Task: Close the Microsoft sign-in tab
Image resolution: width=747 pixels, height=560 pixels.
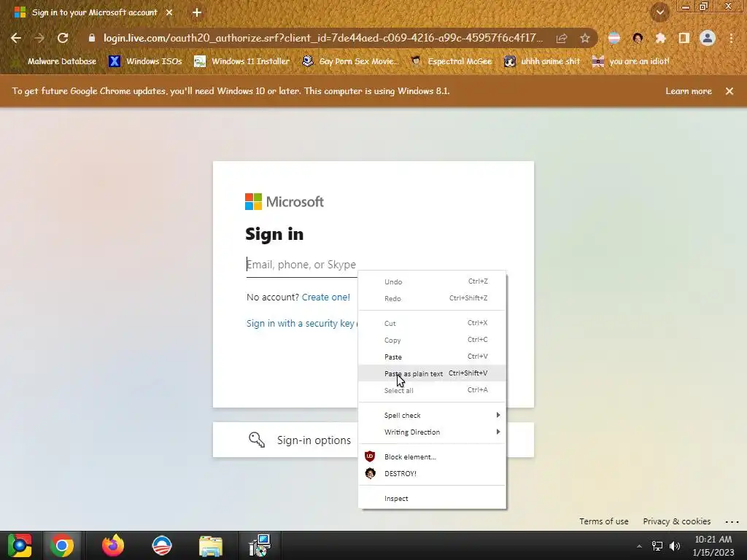Action: 169,12
